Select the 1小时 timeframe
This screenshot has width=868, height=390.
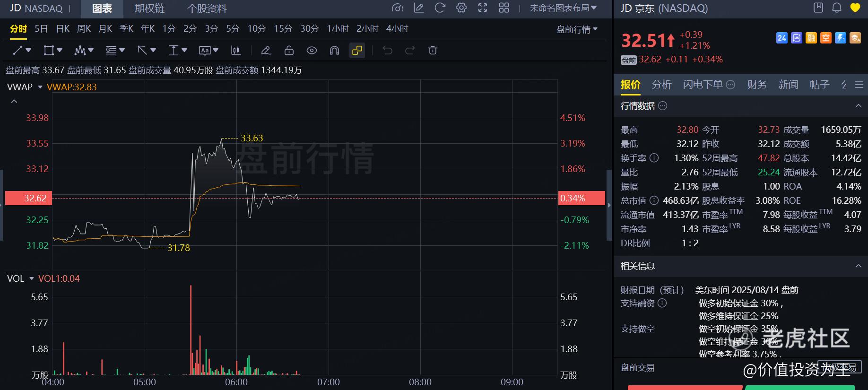(338, 29)
